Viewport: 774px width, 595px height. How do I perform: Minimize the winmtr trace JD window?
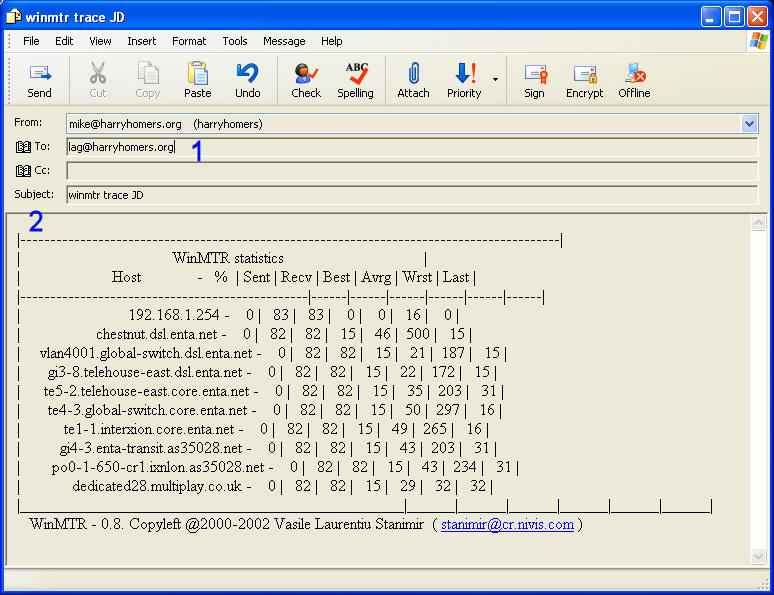[711, 17]
